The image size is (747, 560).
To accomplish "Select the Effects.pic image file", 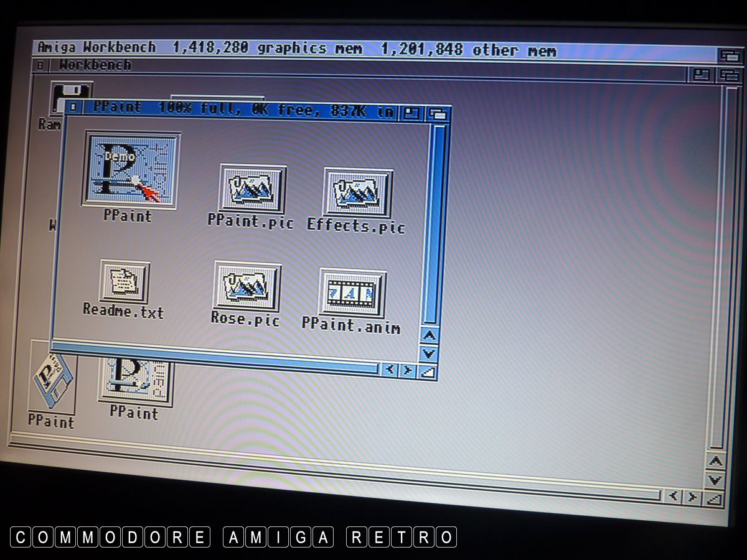I will coord(357,192).
